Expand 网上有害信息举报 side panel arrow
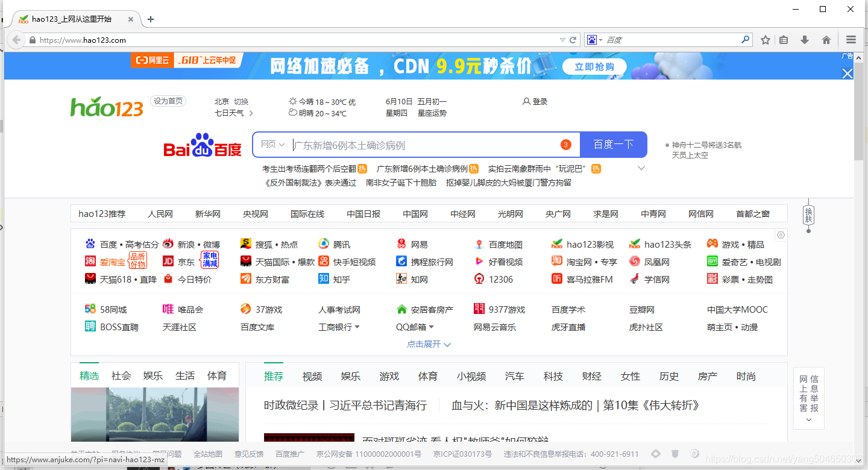 tap(808, 419)
